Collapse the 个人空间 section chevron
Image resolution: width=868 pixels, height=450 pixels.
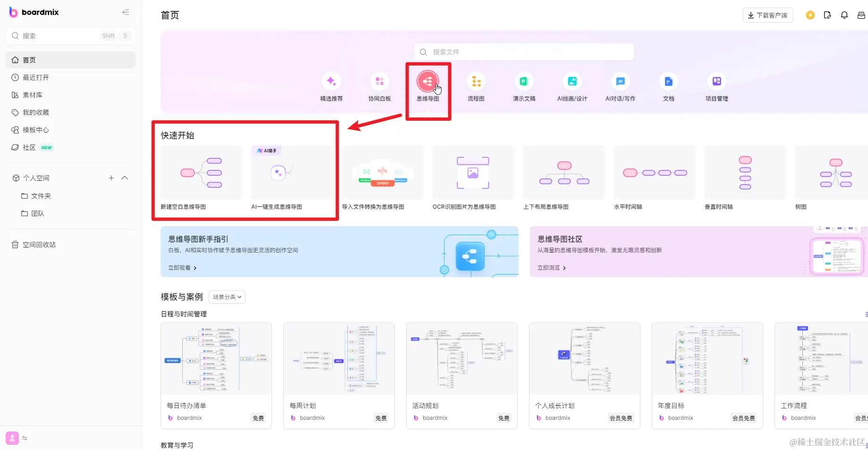tap(125, 178)
